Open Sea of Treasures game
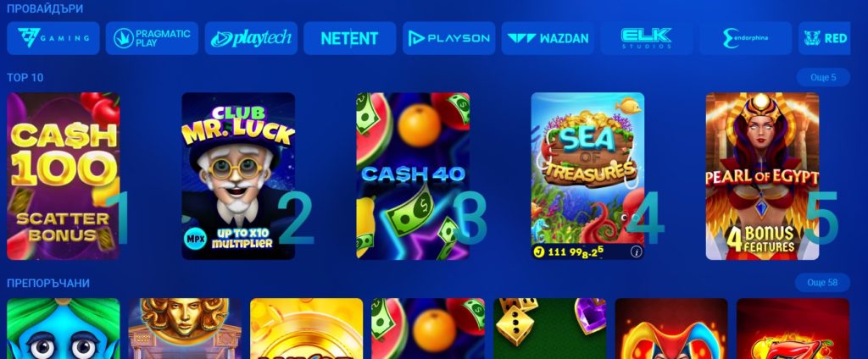 [588, 176]
